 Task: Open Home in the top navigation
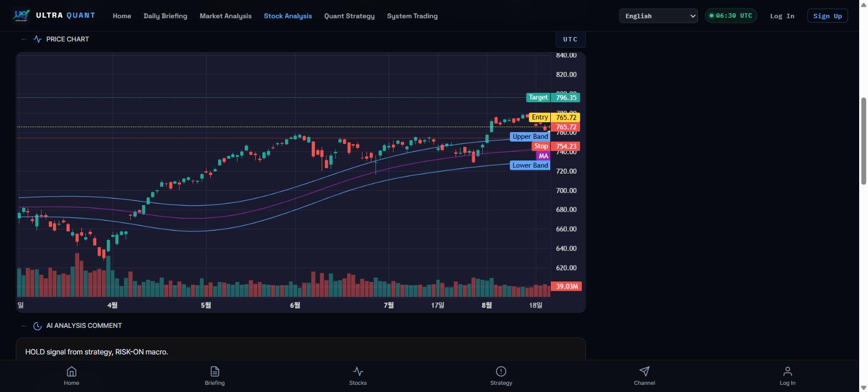[x=122, y=16]
